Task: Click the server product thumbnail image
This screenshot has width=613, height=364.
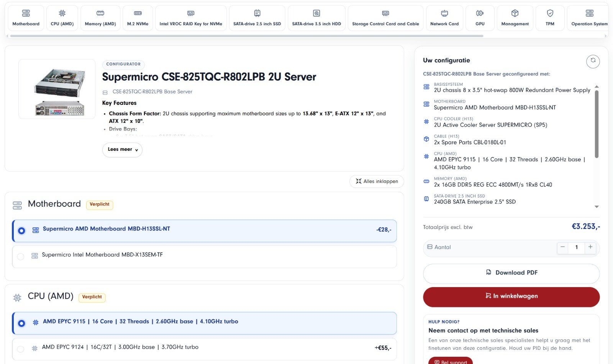Action: click(57, 89)
